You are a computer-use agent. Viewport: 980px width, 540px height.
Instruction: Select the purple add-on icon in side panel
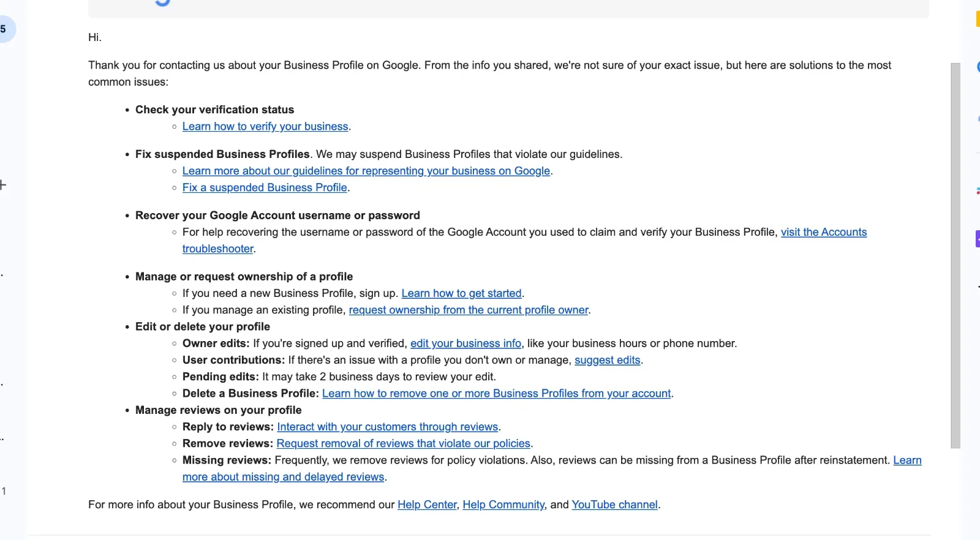click(977, 239)
